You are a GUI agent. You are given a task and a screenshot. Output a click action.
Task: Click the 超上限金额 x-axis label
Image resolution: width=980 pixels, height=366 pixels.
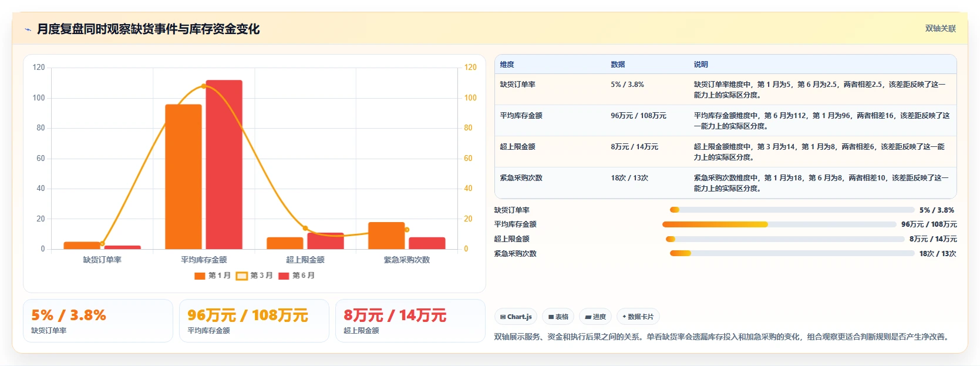tap(305, 260)
